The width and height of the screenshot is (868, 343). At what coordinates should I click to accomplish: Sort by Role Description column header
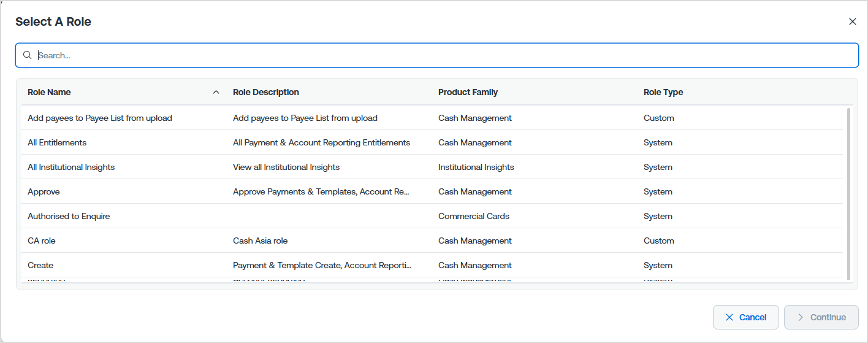tap(266, 92)
